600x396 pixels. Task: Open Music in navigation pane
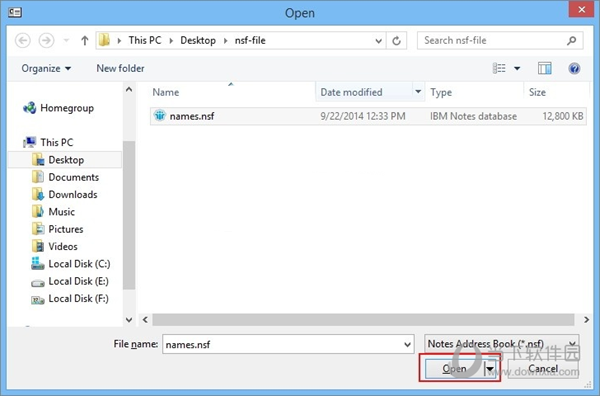click(61, 212)
